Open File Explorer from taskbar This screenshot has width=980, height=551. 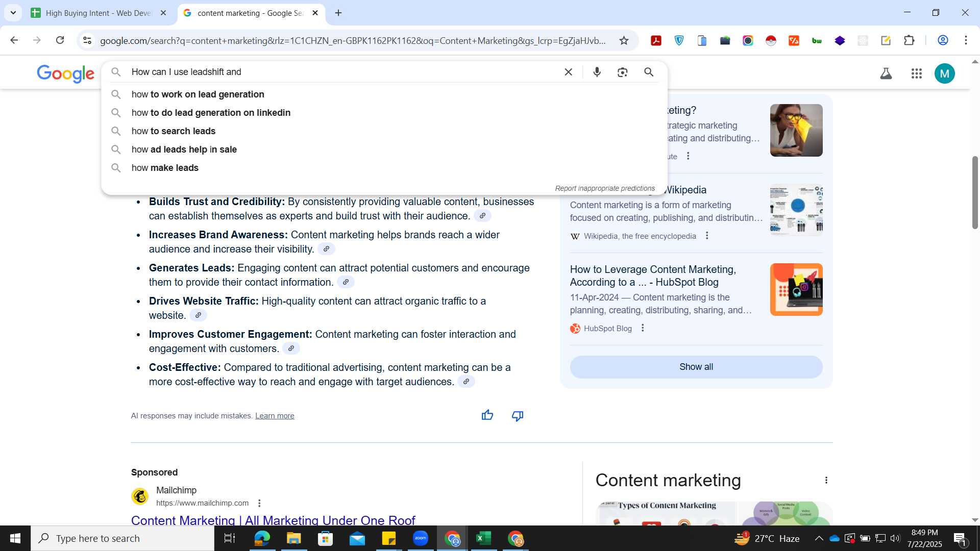click(x=293, y=538)
